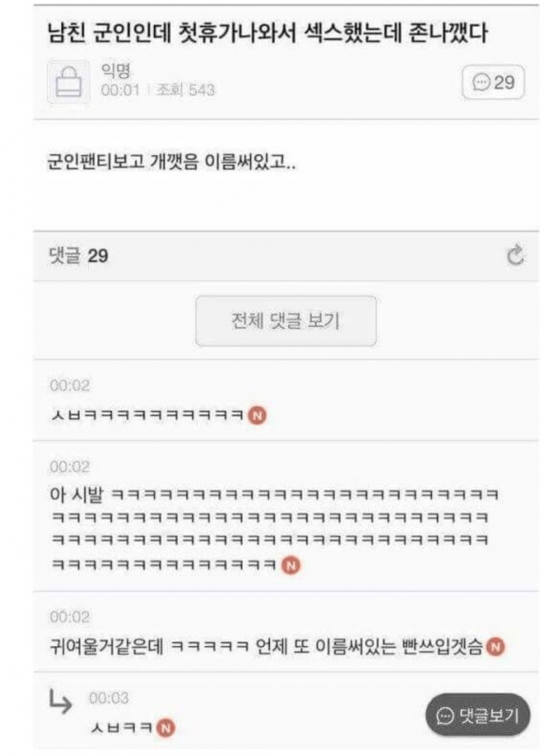Click the 익명 author name
The image size is (547, 756).
tap(116, 71)
